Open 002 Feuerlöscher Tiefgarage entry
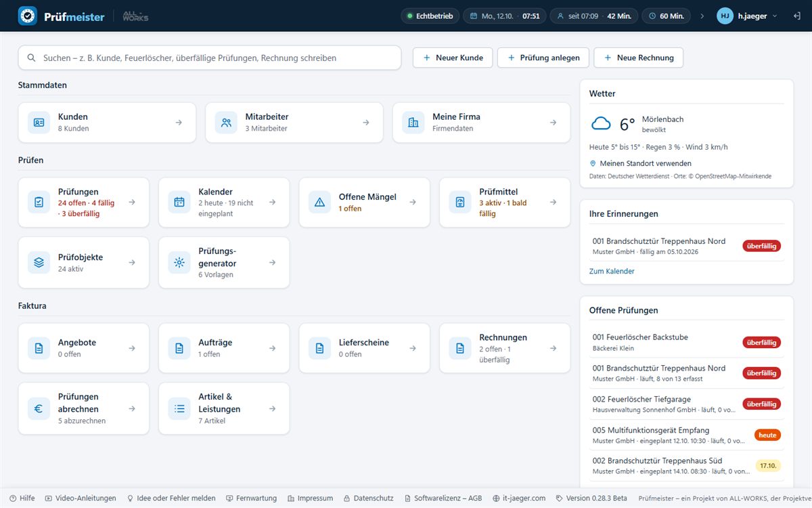 (686, 404)
